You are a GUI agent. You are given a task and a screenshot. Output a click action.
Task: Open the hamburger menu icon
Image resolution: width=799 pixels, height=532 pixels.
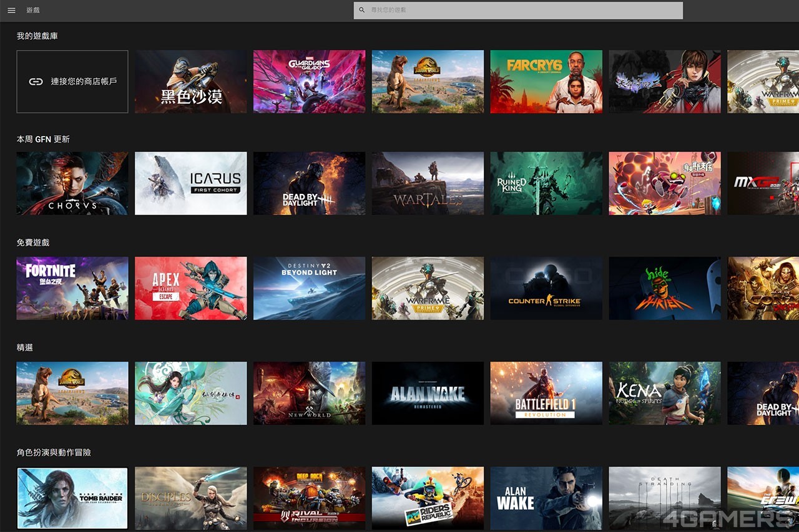[x=11, y=11]
